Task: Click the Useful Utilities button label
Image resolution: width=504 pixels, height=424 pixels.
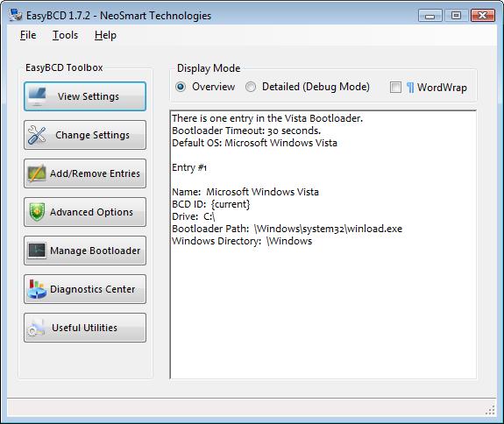Action: [84, 328]
